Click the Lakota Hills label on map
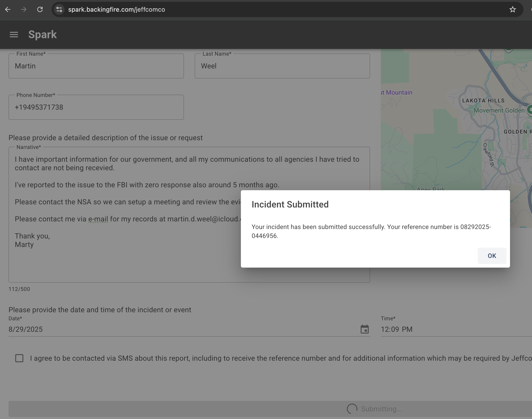The image size is (532, 419). click(483, 100)
